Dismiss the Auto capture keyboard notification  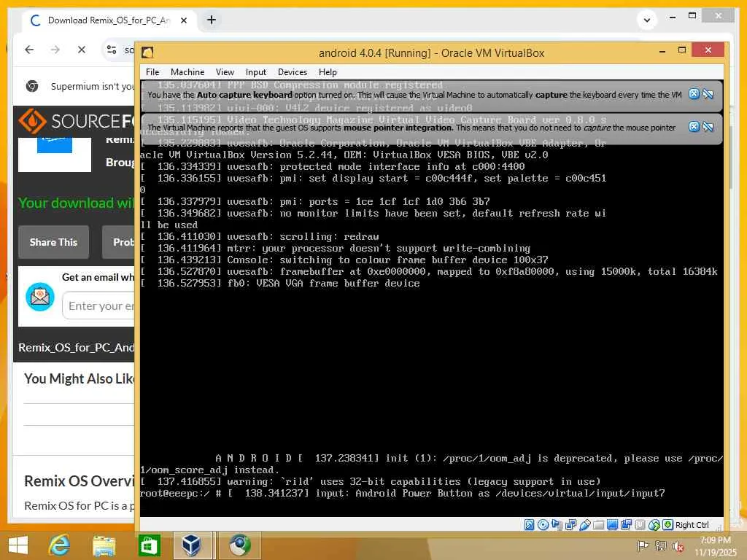[x=694, y=94]
